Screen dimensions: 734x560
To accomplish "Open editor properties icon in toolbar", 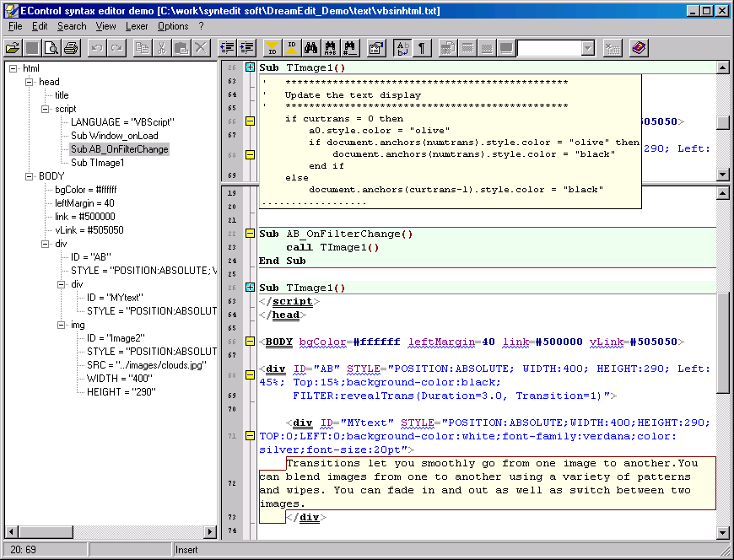I will coord(376,48).
